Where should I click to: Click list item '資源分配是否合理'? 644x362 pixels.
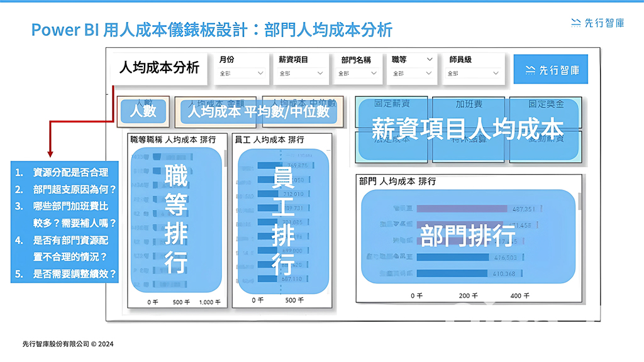tap(70, 172)
